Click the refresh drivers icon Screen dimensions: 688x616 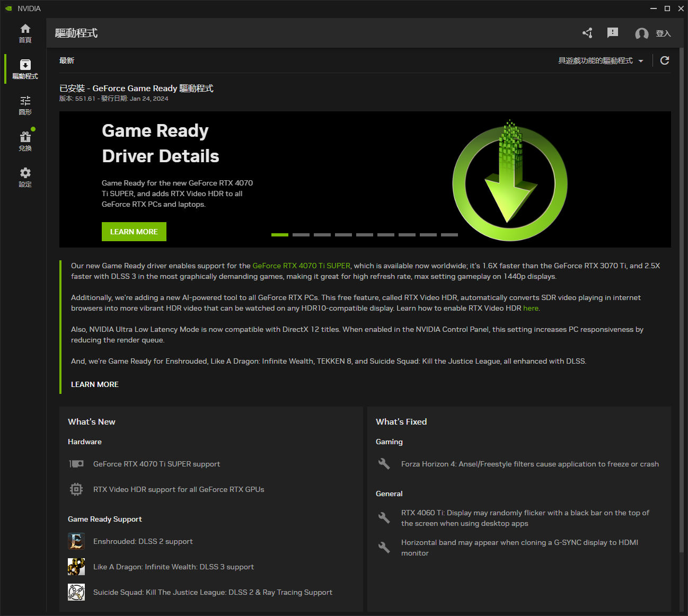tap(664, 60)
